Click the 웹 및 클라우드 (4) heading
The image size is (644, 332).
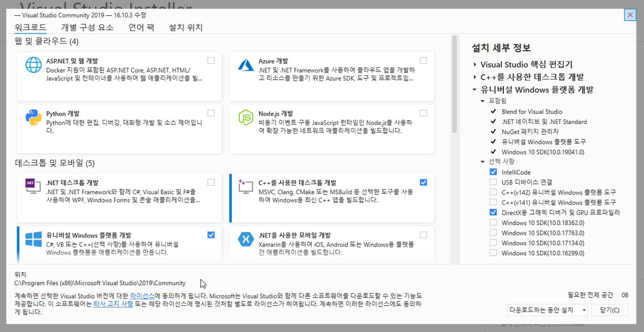pyautogui.click(x=47, y=41)
